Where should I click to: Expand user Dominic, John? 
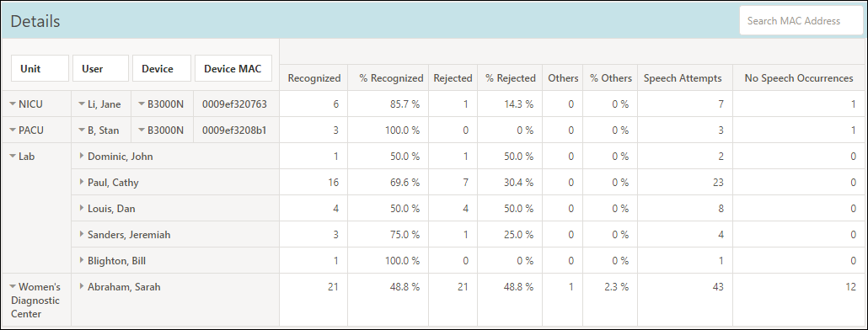point(82,157)
